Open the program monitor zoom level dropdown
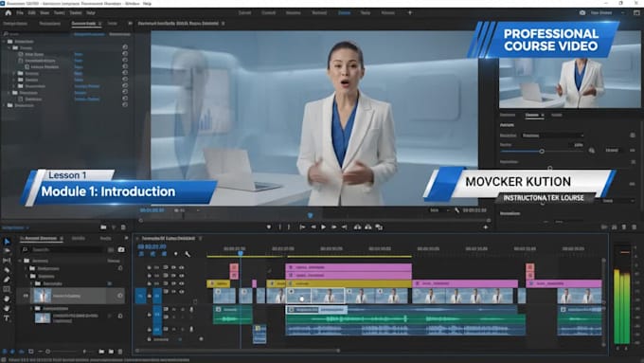Viewport: 644px width, 363px height. tap(186, 210)
